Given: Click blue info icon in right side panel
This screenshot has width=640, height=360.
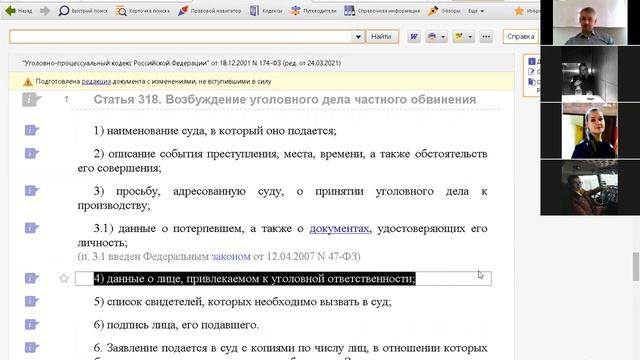Looking at the screenshot, I should click(531, 62).
